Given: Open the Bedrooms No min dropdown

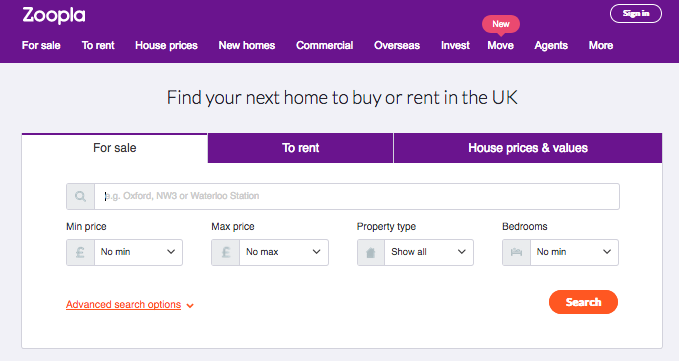Looking at the screenshot, I should (x=574, y=252).
